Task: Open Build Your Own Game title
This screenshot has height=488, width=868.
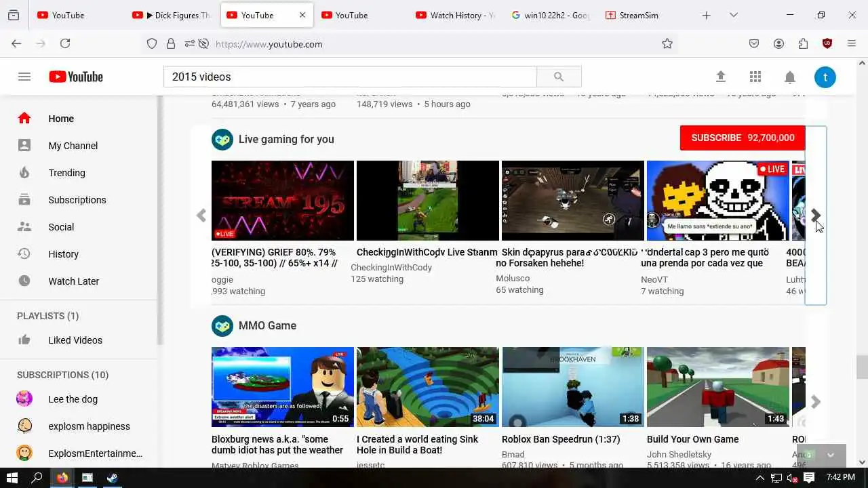Action: pyautogui.click(x=692, y=439)
